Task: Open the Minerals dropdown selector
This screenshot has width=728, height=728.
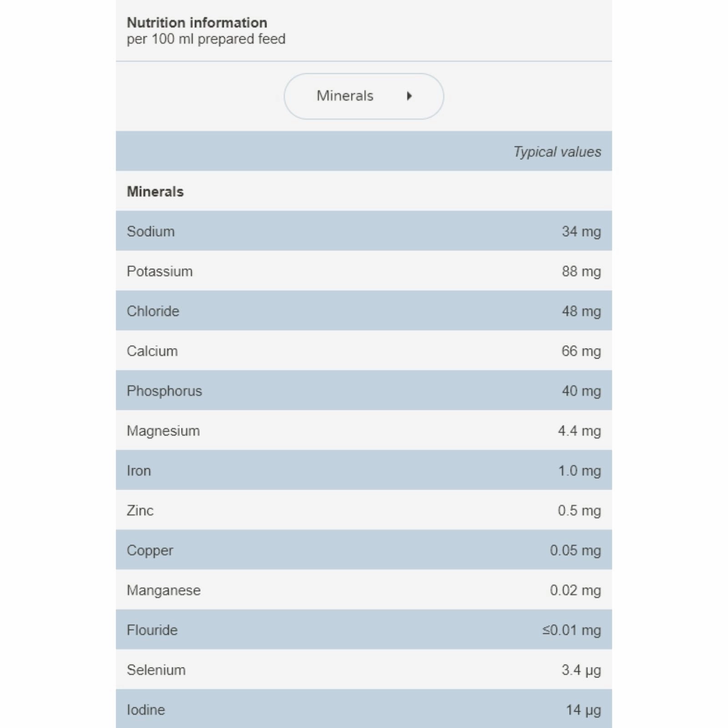Action: point(364,96)
